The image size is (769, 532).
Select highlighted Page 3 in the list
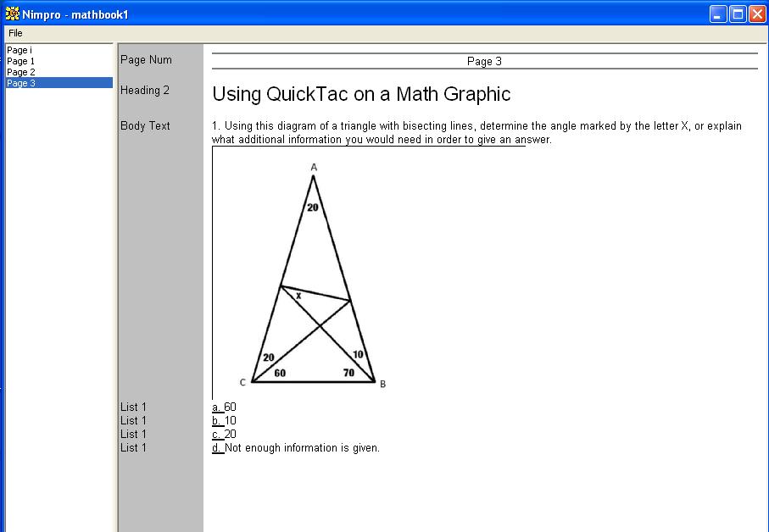(x=59, y=83)
